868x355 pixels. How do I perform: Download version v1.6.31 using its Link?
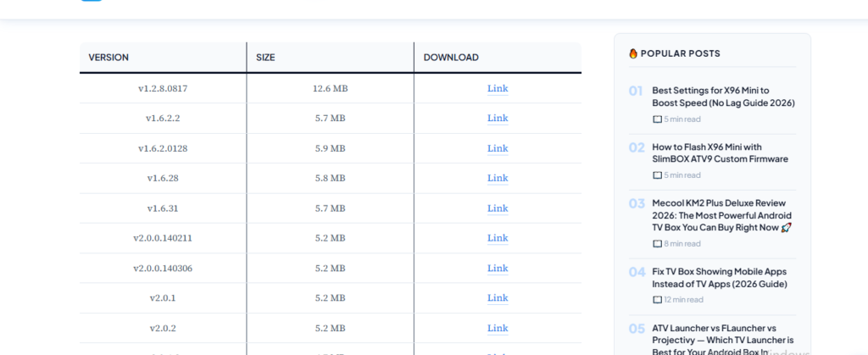(x=498, y=208)
